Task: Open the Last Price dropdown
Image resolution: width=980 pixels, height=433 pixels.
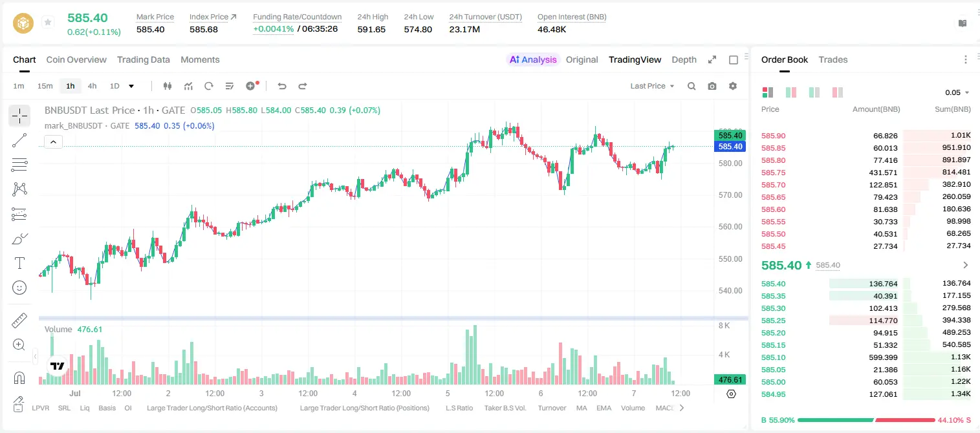Action: coord(652,86)
